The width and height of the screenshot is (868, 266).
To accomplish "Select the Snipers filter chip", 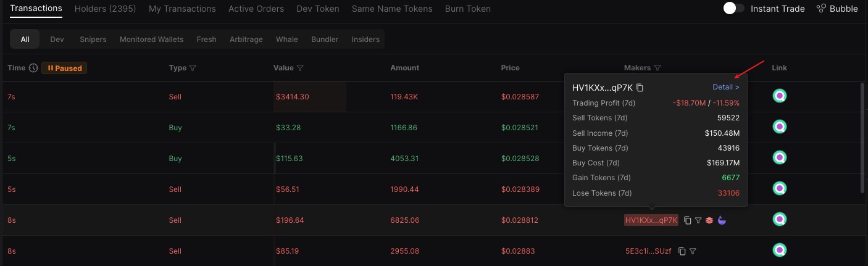I will click(x=93, y=39).
